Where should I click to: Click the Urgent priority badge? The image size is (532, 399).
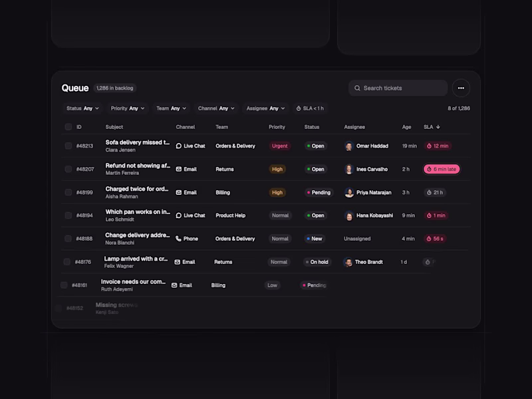point(279,146)
